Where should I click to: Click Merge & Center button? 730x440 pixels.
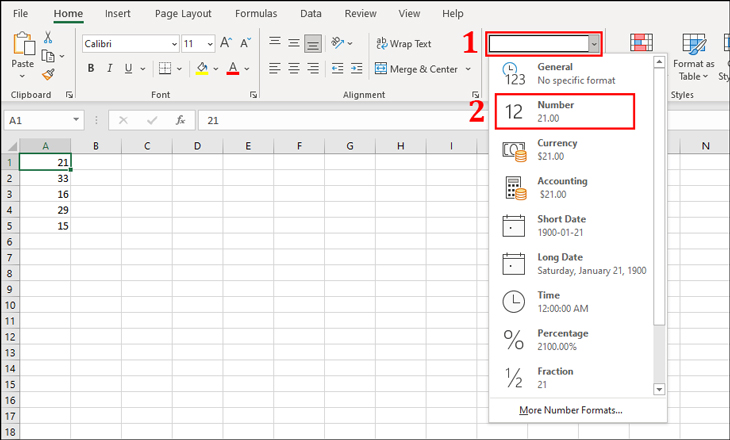point(416,69)
